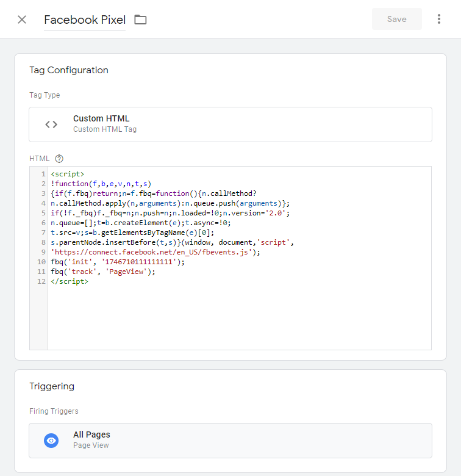Click the Tag Type label
This screenshot has width=461, height=476.
45,95
